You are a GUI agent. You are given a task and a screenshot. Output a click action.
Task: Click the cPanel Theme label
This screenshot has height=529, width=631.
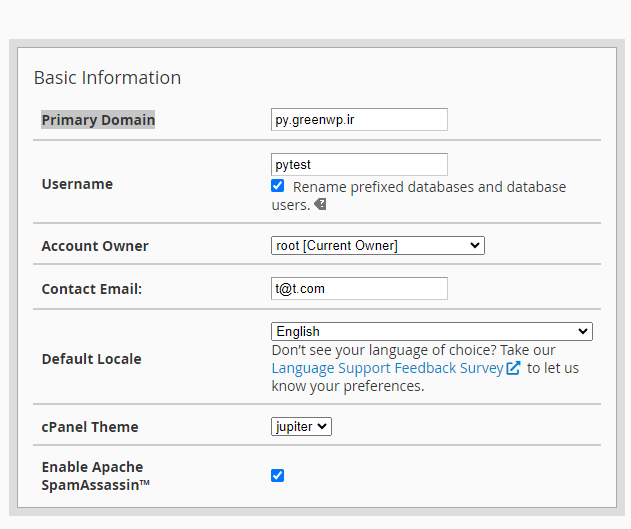[x=90, y=427]
